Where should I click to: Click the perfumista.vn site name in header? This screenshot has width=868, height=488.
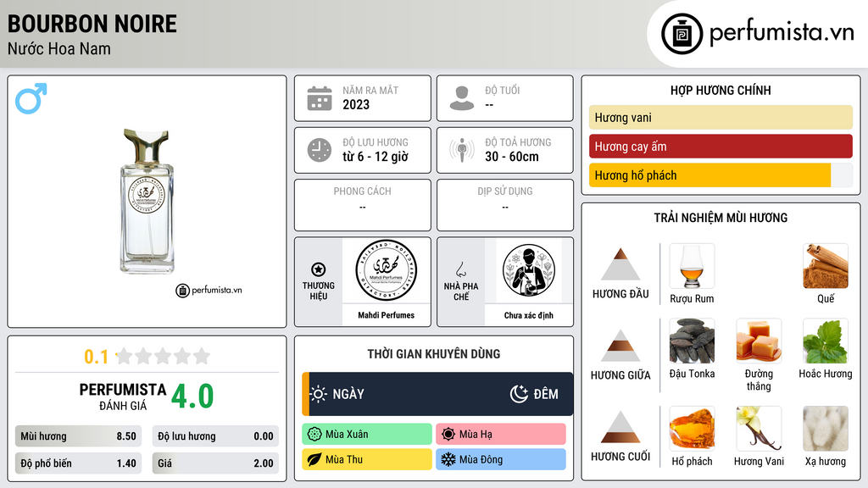(782, 32)
